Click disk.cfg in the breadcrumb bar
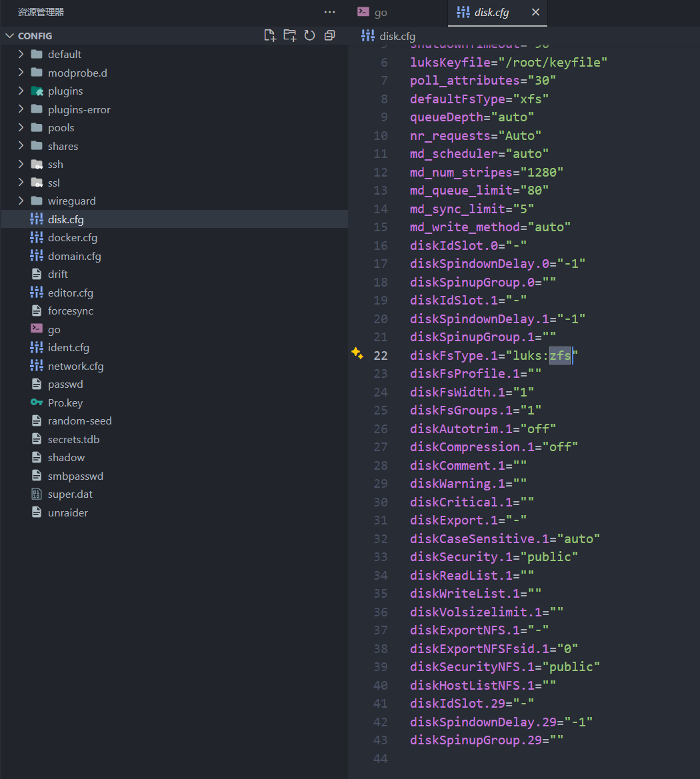The image size is (700, 779). click(x=397, y=36)
